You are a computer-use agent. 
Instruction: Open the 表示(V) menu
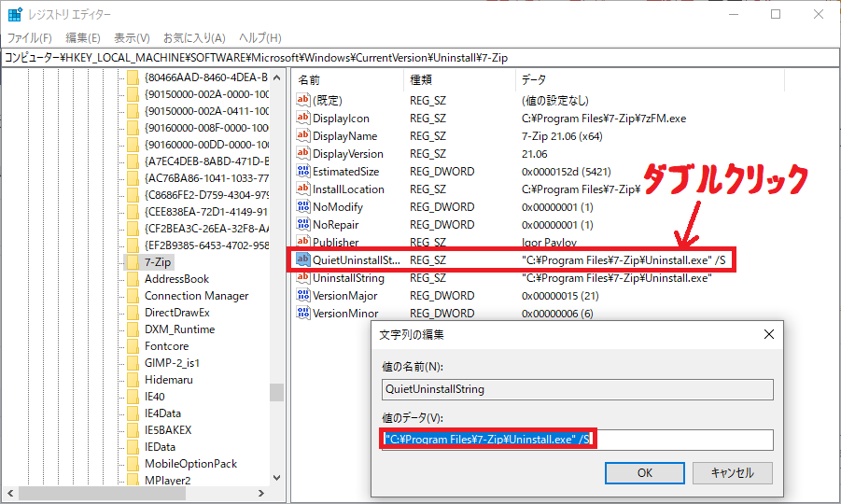tap(132, 38)
